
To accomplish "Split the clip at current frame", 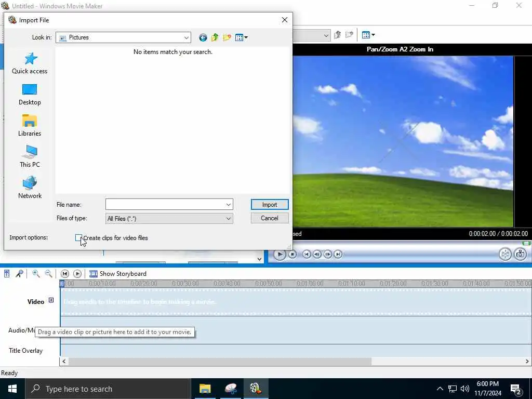I will point(505,254).
